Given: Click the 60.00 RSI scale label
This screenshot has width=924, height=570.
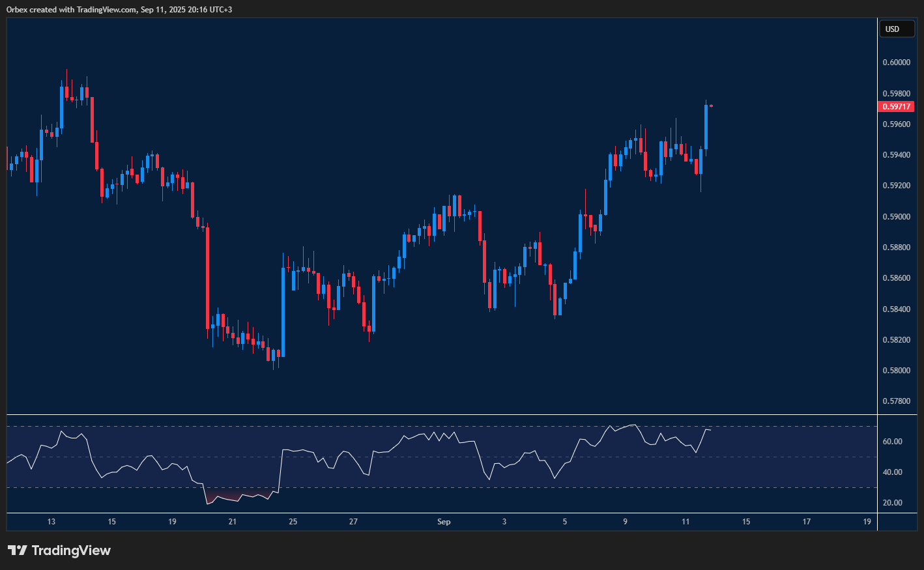Looking at the screenshot, I should point(892,442).
